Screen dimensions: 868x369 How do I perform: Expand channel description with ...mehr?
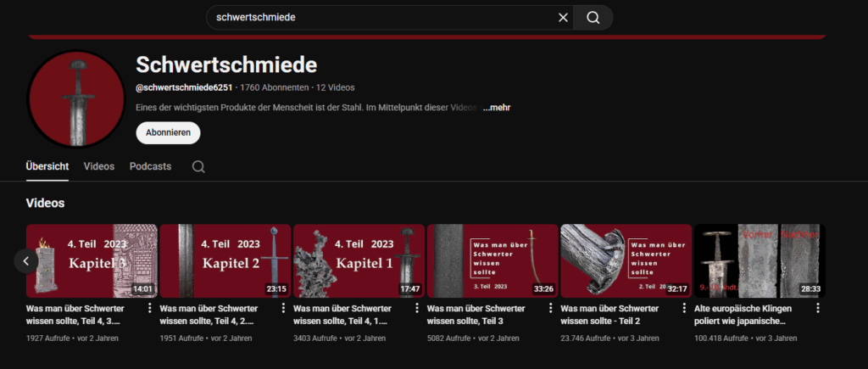[496, 108]
